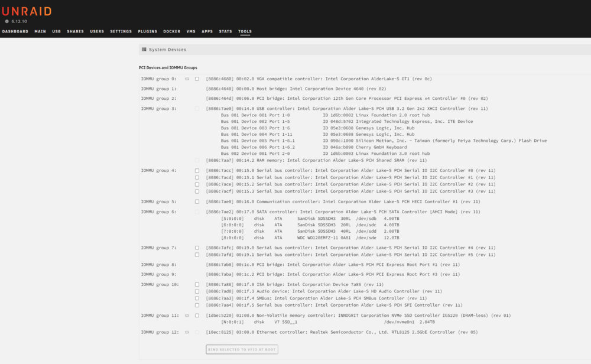591x364 pixels.
Task: Click the version info icon beside 6.12.10
Action: [7, 21]
